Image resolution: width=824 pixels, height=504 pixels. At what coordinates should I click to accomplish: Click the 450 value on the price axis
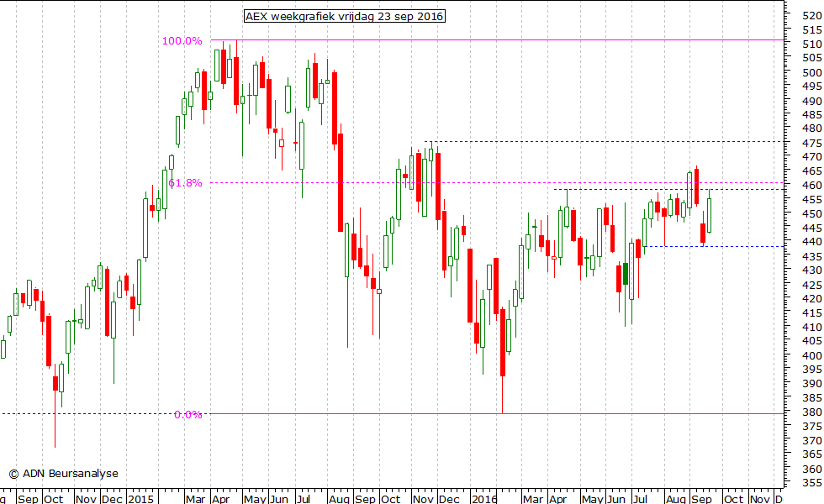point(812,213)
